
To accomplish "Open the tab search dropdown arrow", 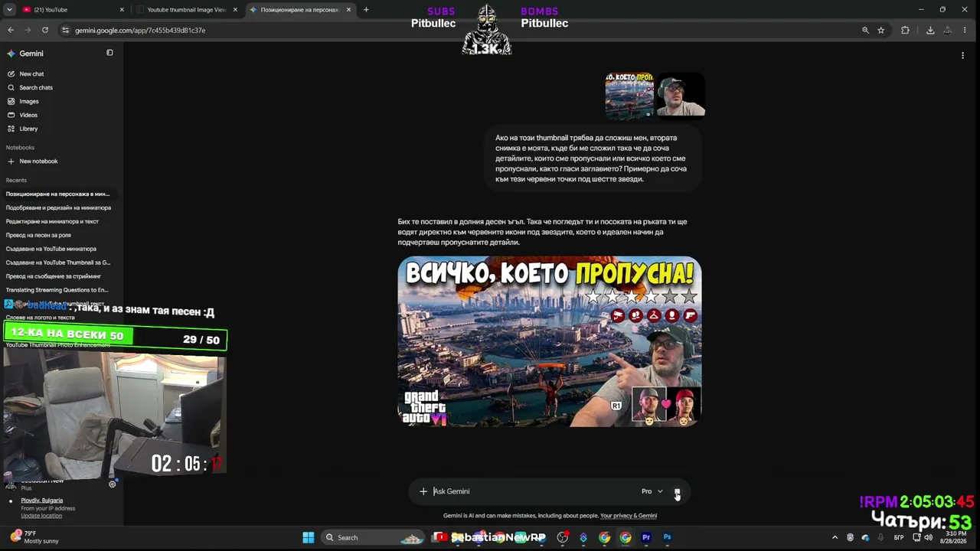I will click(x=10, y=10).
